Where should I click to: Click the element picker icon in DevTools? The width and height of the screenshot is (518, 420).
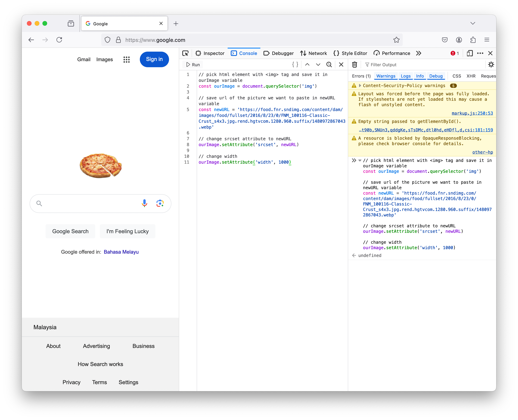pyautogui.click(x=185, y=53)
